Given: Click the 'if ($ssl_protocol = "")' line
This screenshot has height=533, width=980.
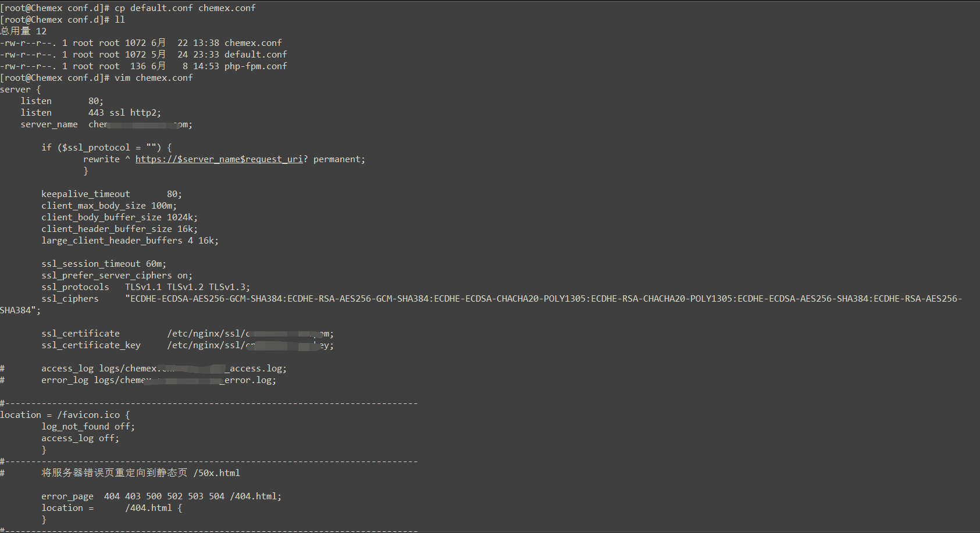Looking at the screenshot, I should [106, 148].
